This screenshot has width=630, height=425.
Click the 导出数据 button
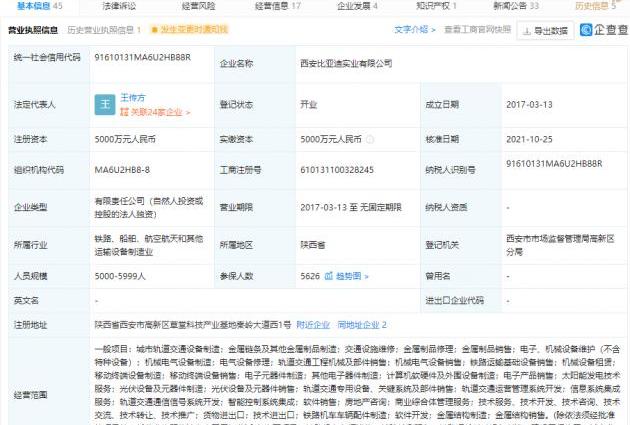545,31
